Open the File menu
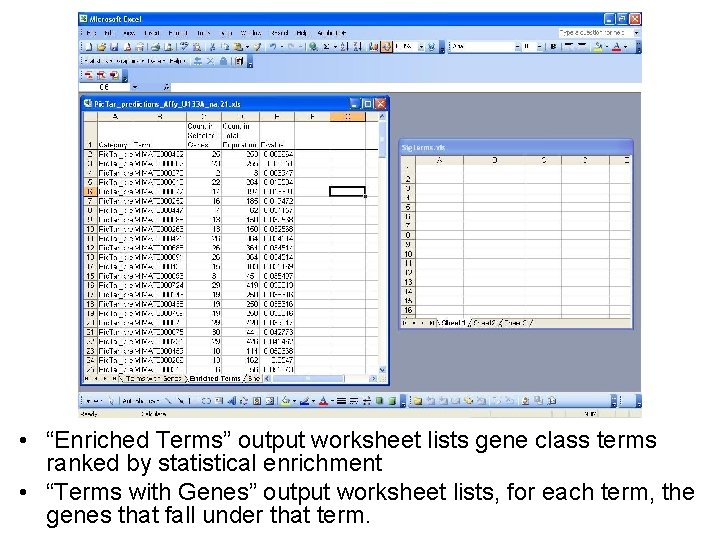Screen dimensions: 720x540 pyautogui.click(x=91, y=33)
